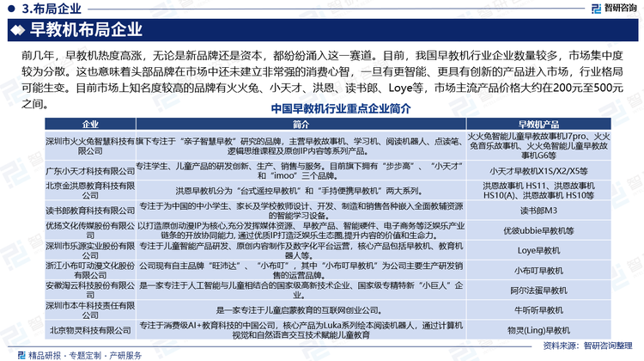644x361 pixels.
Task: Click product cell 优彼ubbie早教机等
Action: pyautogui.click(x=538, y=230)
